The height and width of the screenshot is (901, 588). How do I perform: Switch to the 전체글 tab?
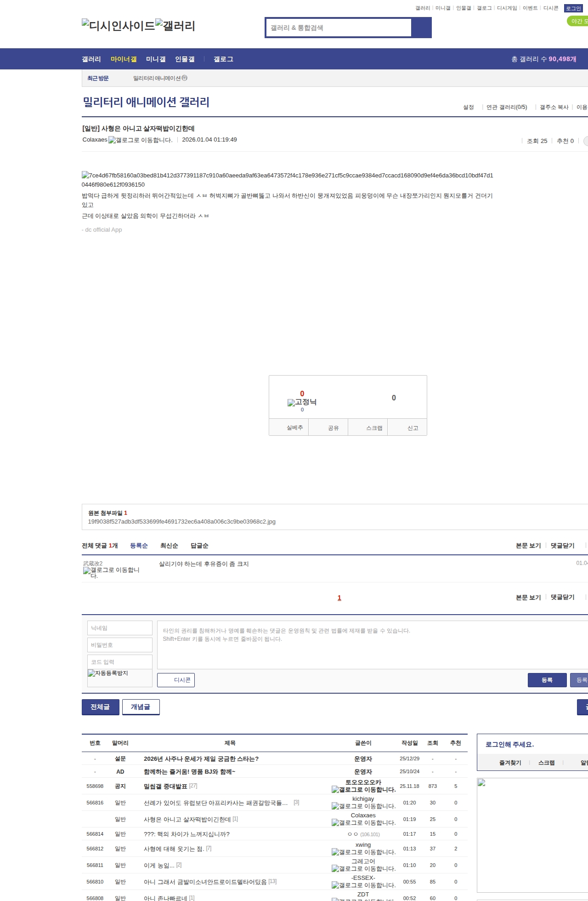pyautogui.click(x=101, y=707)
